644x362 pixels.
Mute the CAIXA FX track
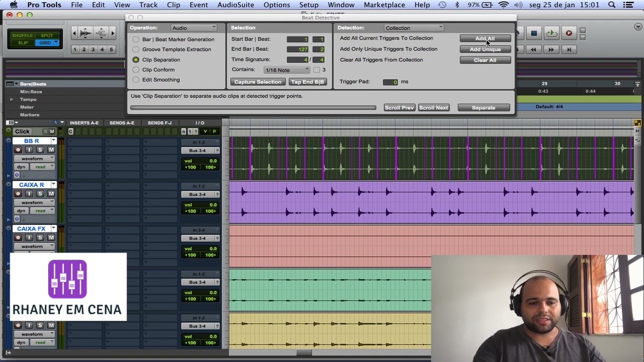coord(51,237)
